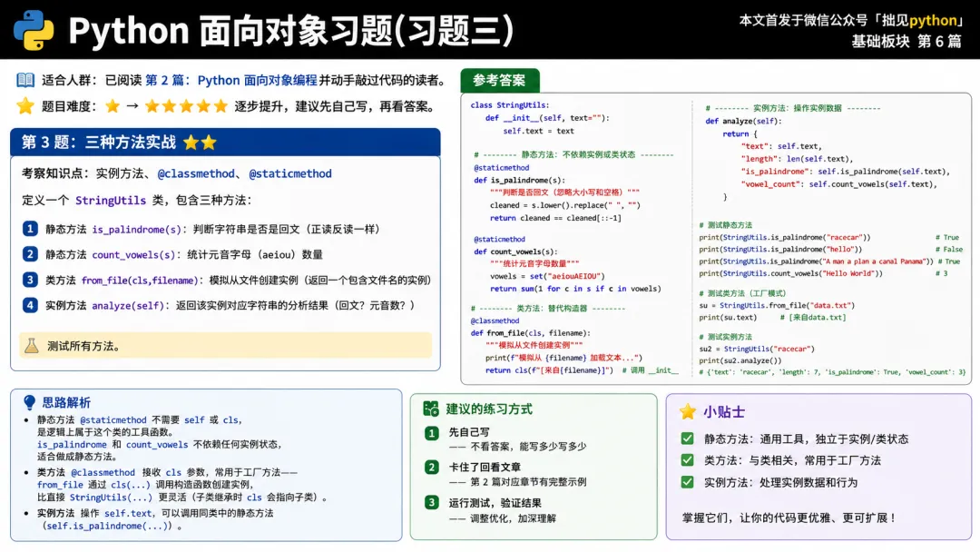Click the StringUtils class name in the description
This screenshot has height=552, width=980.
(x=111, y=201)
